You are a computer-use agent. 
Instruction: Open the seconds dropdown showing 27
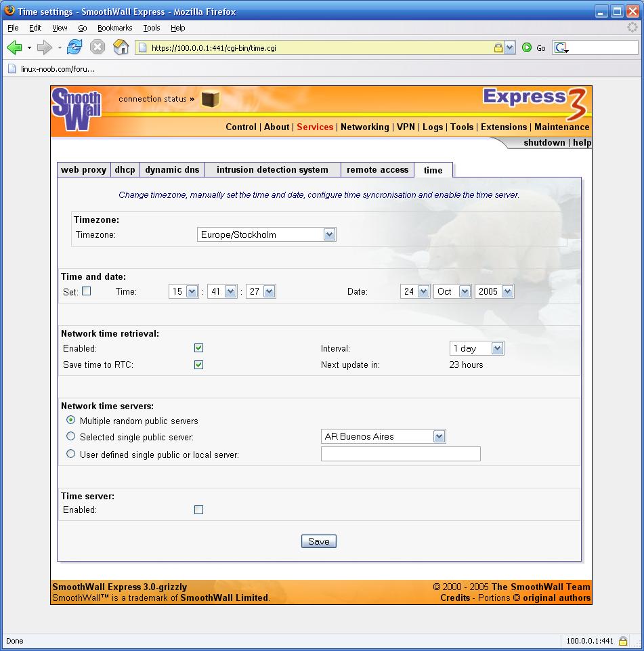[x=261, y=291]
